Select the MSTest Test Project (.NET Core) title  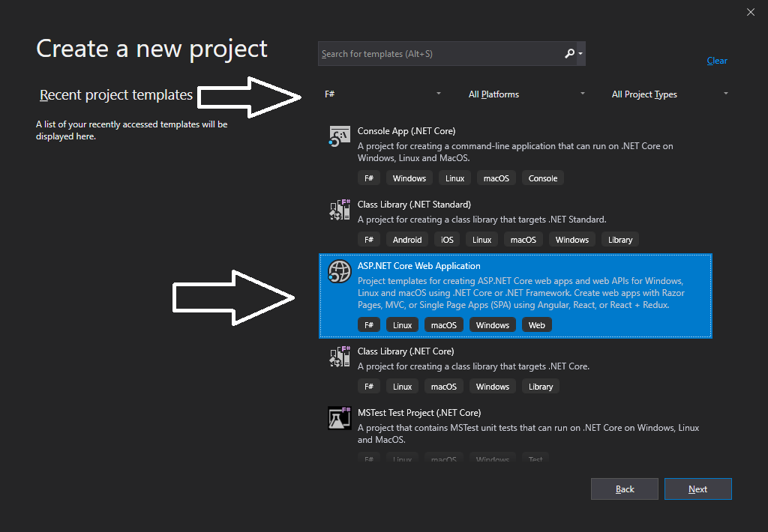(419, 413)
